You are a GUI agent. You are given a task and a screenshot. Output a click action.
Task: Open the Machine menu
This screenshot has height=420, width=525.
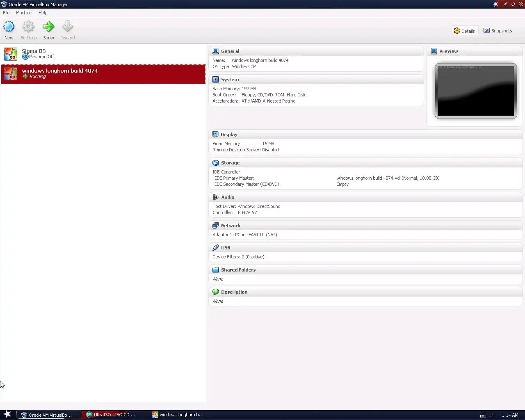tap(24, 13)
